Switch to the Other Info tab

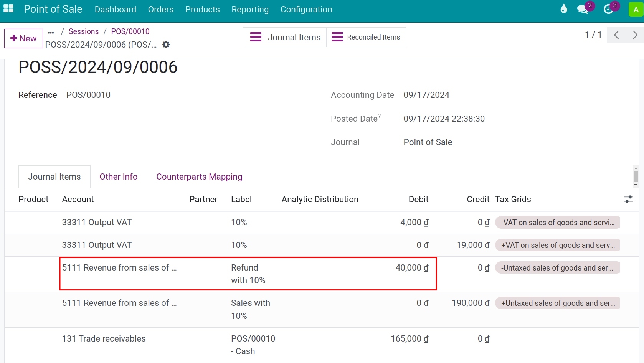pos(119,177)
